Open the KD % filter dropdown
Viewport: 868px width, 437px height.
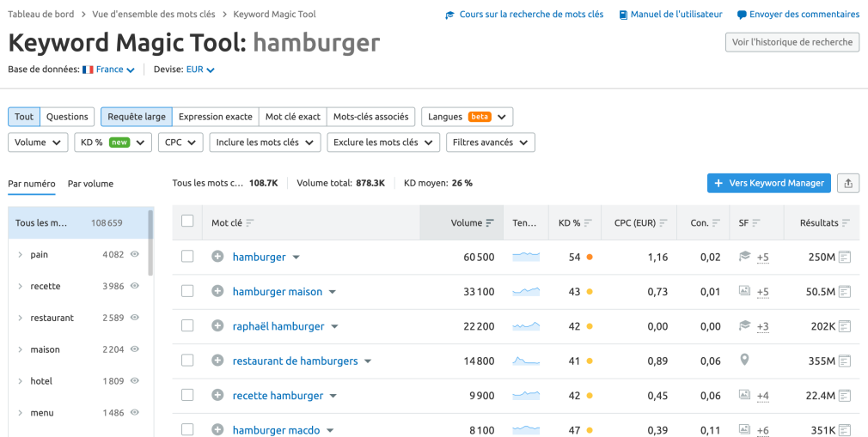coord(113,143)
